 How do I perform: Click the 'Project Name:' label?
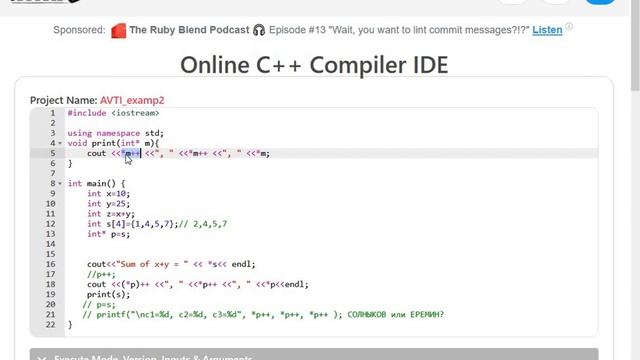coord(63,100)
